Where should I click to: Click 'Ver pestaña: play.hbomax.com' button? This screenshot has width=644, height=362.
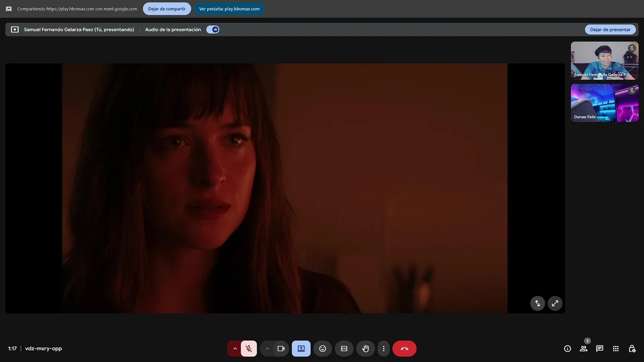coord(229,9)
